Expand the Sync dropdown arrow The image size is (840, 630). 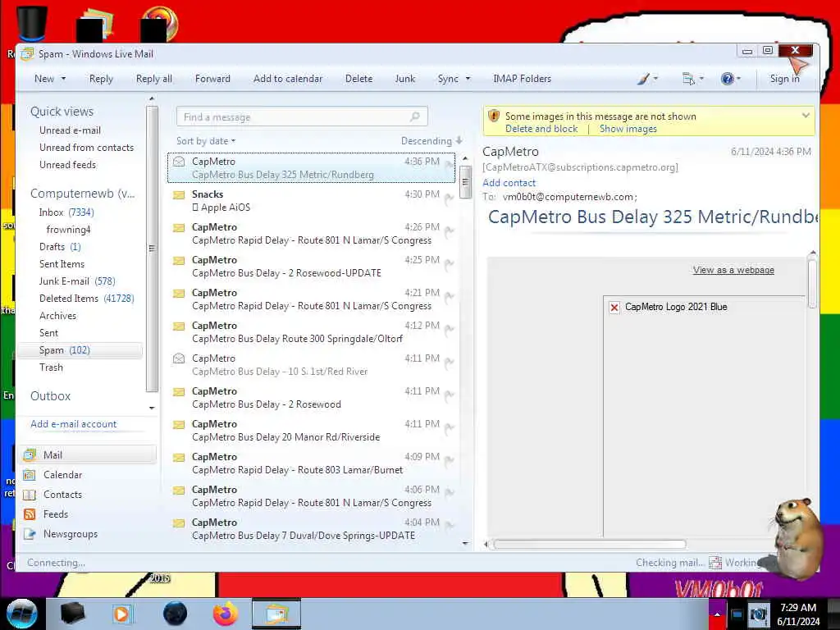468,79
